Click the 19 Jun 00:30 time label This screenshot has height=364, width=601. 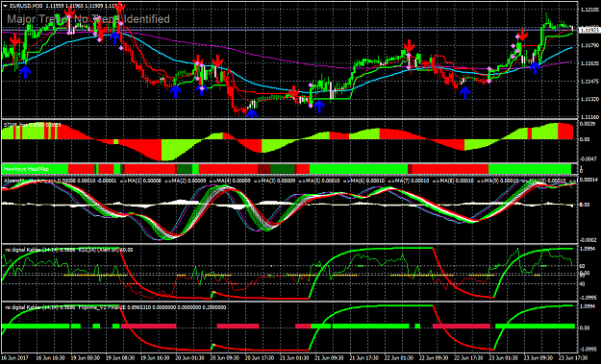click(x=86, y=358)
